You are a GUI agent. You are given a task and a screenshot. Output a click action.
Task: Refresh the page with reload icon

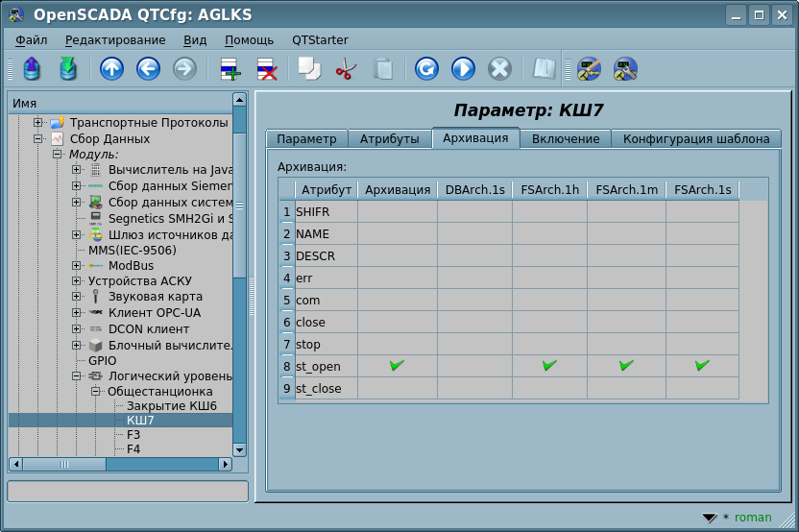click(426, 69)
